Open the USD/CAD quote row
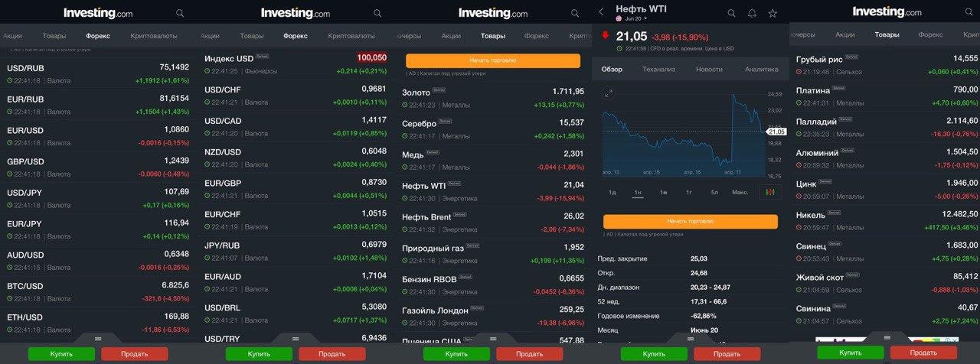 pos(296,126)
